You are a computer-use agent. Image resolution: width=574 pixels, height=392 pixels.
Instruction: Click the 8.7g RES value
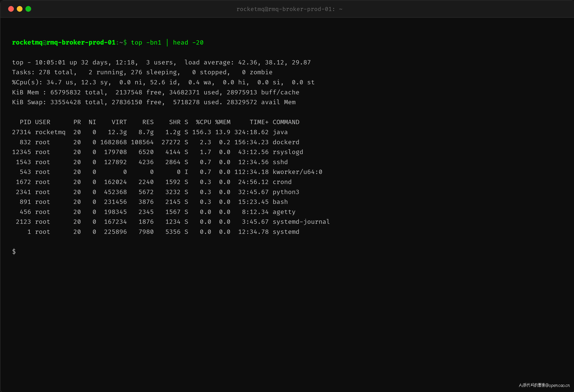146,132
